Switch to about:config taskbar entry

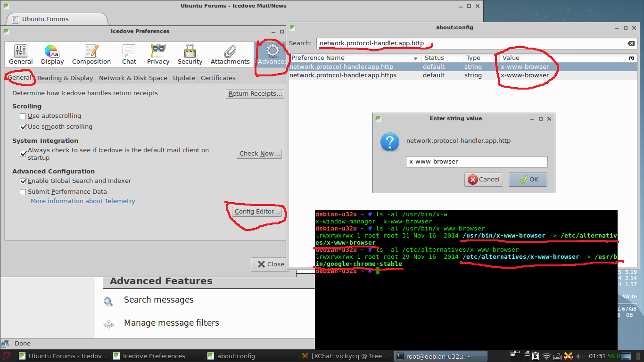pyautogui.click(x=252, y=356)
